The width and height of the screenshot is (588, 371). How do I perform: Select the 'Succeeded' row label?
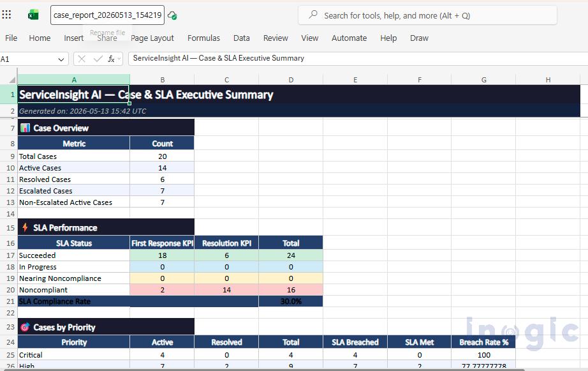point(74,255)
